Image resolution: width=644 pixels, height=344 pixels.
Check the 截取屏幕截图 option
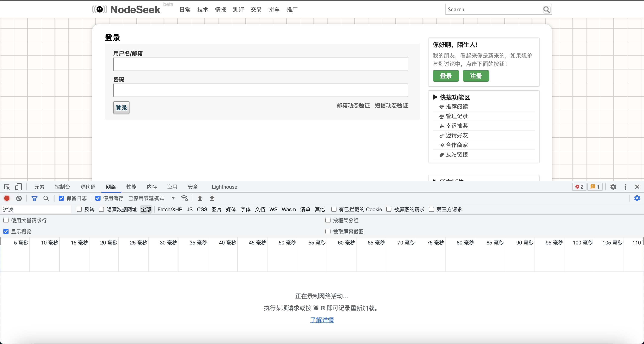(328, 231)
